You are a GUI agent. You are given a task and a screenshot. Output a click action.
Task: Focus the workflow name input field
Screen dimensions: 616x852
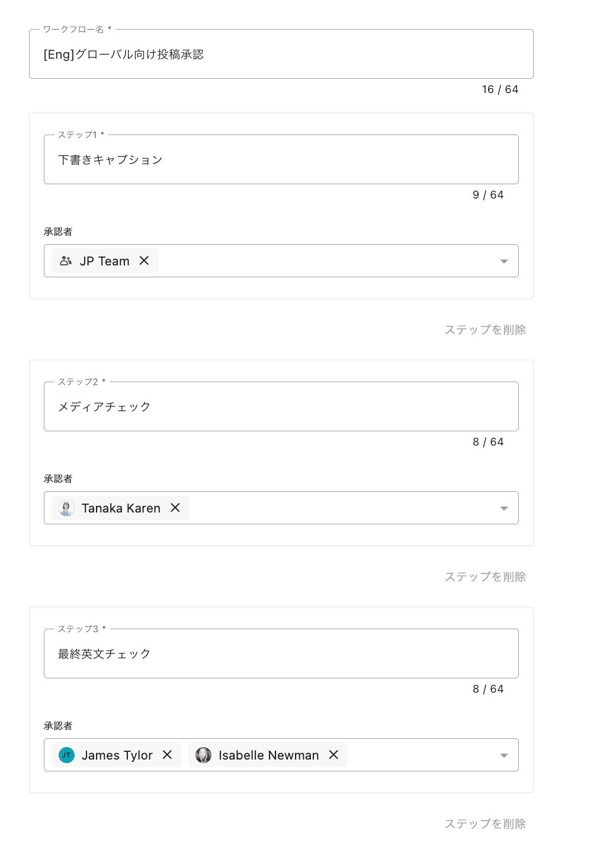[x=281, y=55]
